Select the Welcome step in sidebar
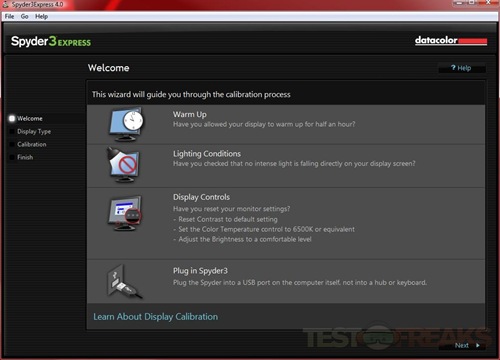500x360 pixels. (30, 118)
